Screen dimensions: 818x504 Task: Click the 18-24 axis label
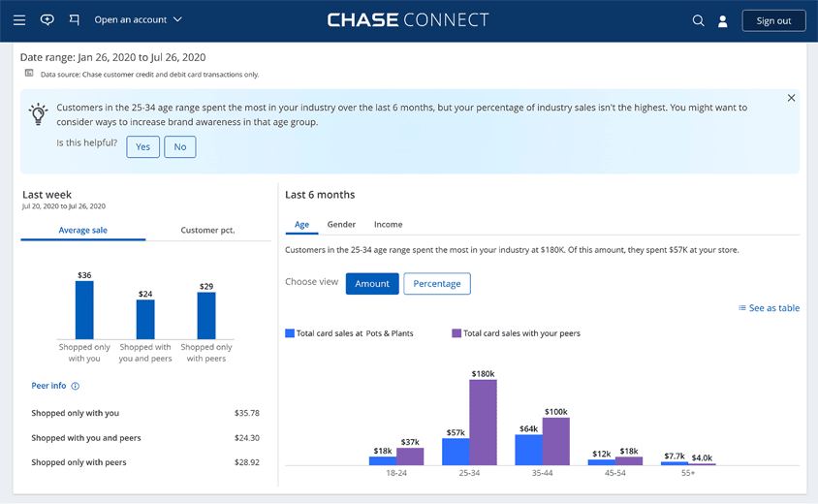(396, 473)
